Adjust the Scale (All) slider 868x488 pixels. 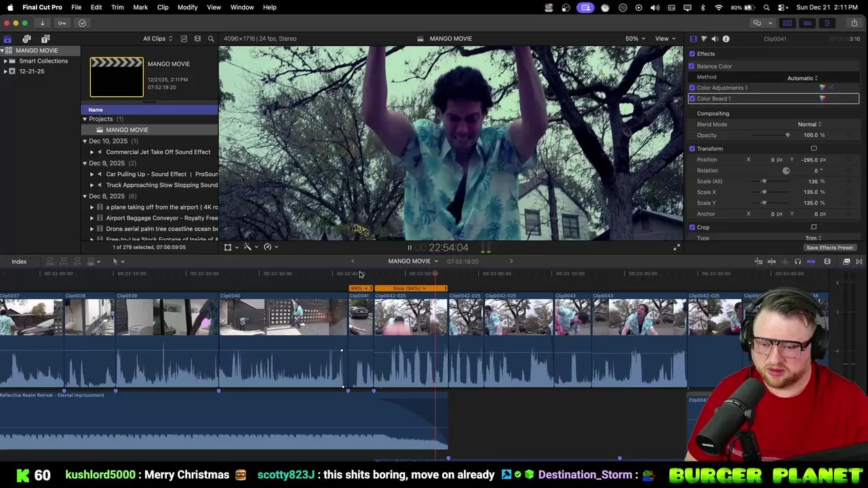pos(764,182)
